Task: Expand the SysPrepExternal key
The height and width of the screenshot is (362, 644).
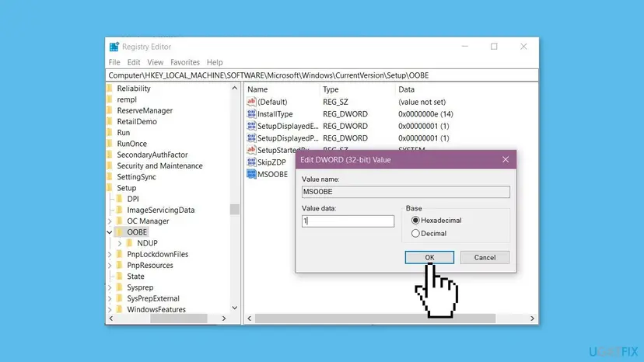Action: (x=110, y=299)
